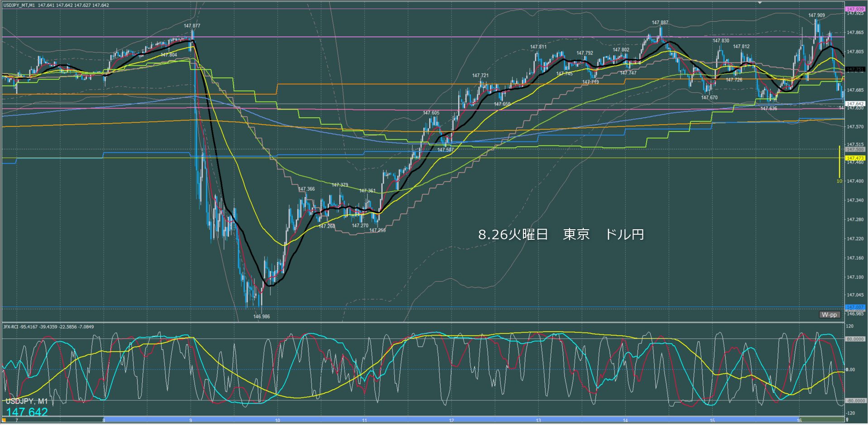Click the orange marker at timeline start
Image resolution: width=868 pixels, height=425 pixels.
click(x=4, y=420)
